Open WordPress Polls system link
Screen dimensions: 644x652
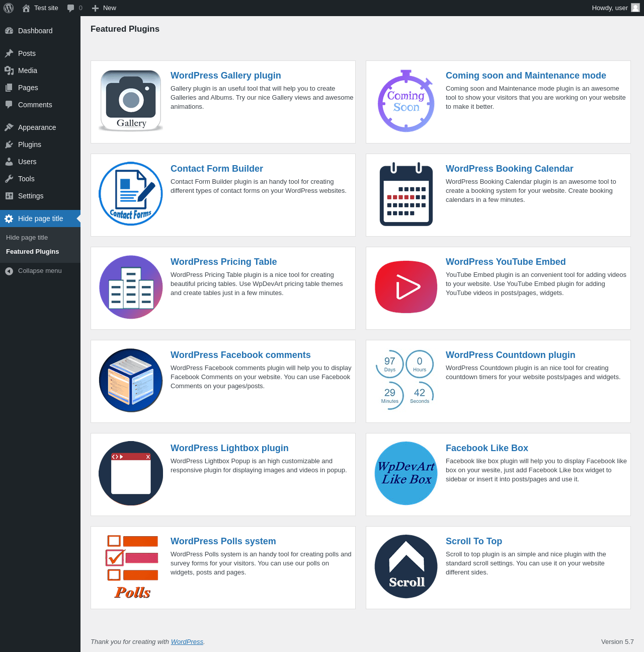[x=223, y=541]
